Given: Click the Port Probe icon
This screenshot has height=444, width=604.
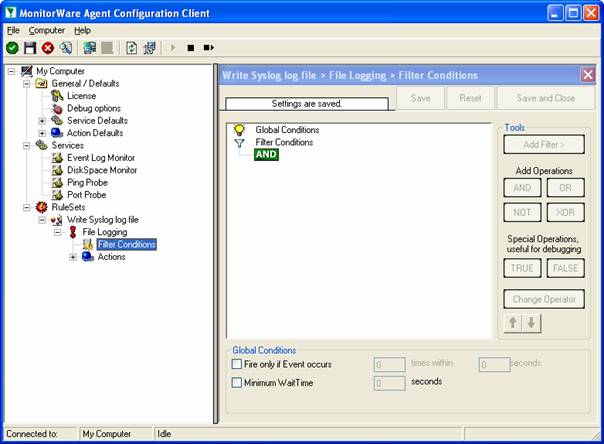Looking at the screenshot, I should click(57, 194).
